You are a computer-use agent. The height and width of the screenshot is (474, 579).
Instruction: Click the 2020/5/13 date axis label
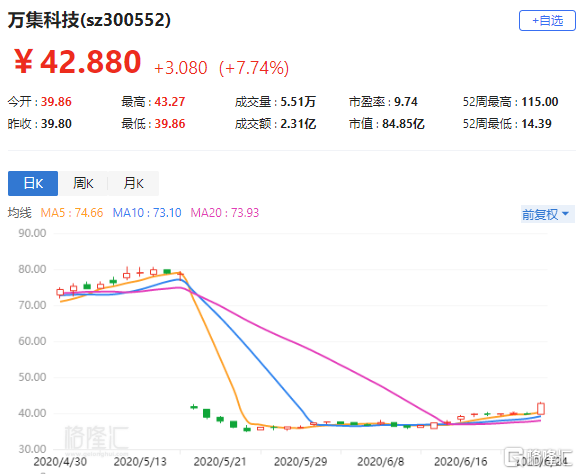[140, 461]
